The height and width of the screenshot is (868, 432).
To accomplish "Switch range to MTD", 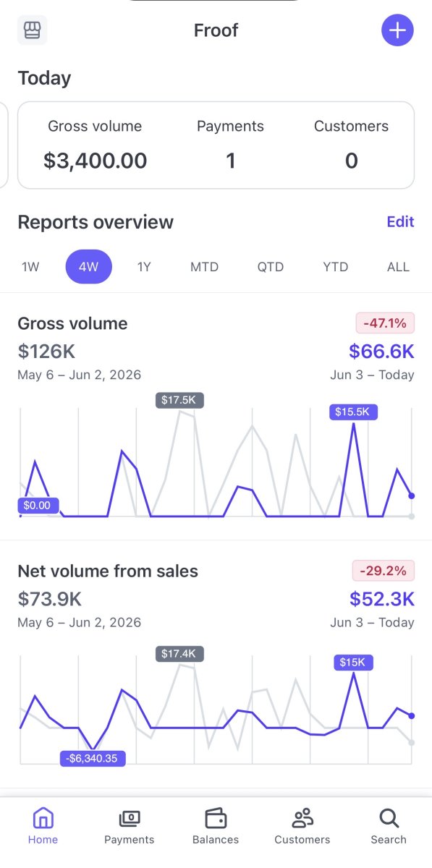I will pyautogui.click(x=204, y=267).
